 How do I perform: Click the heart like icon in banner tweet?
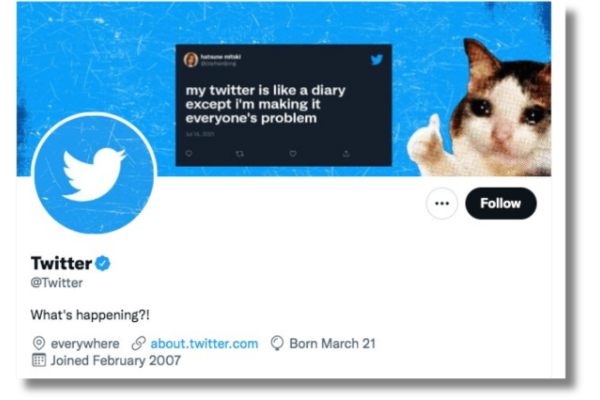(292, 153)
